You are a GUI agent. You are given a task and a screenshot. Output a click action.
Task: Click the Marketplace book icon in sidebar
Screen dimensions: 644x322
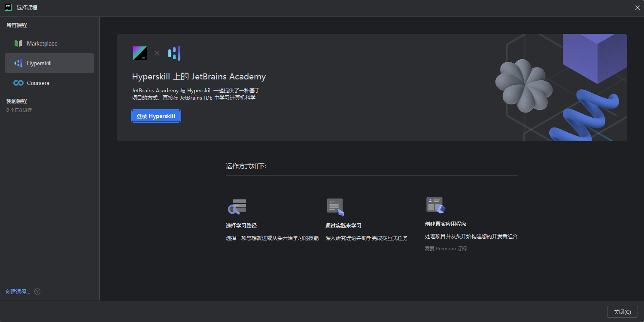(18, 43)
